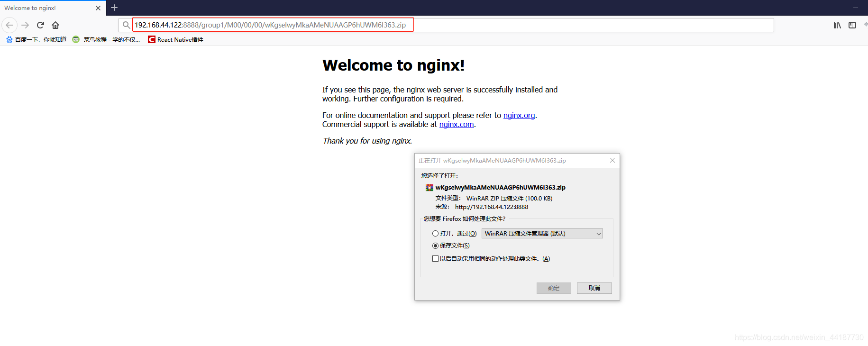Click the source URL http://192.168.44.122:8888
The image size is (868, 346).
point(492,207)
